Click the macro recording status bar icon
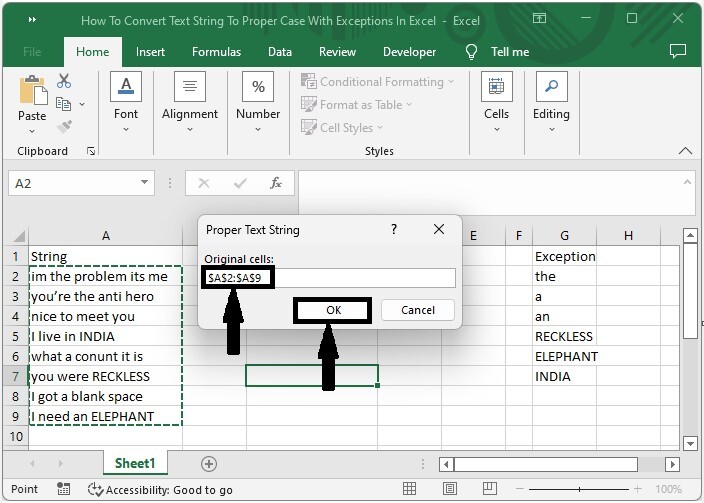This screenshot has width=704, height=503. (64, 489)
